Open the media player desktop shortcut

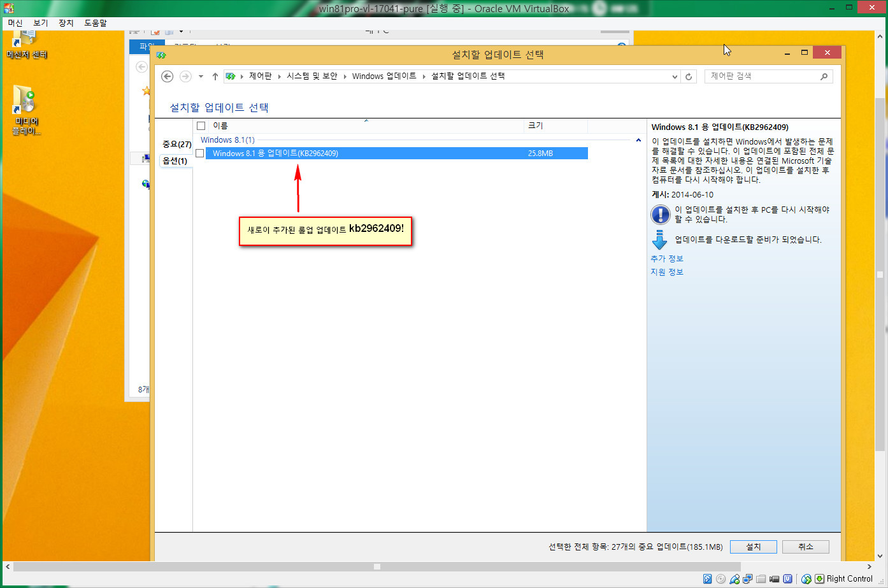coord(26,110)
